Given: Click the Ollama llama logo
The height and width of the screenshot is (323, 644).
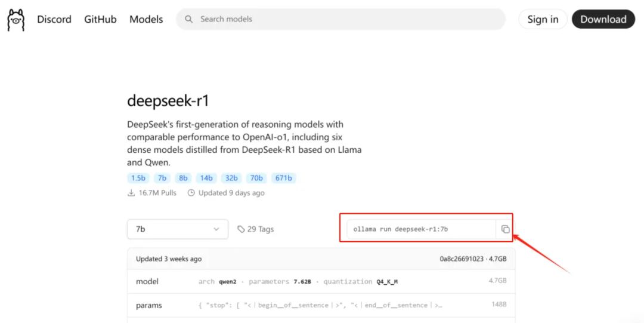Looking at the screenshot, I should coord(16,19).
